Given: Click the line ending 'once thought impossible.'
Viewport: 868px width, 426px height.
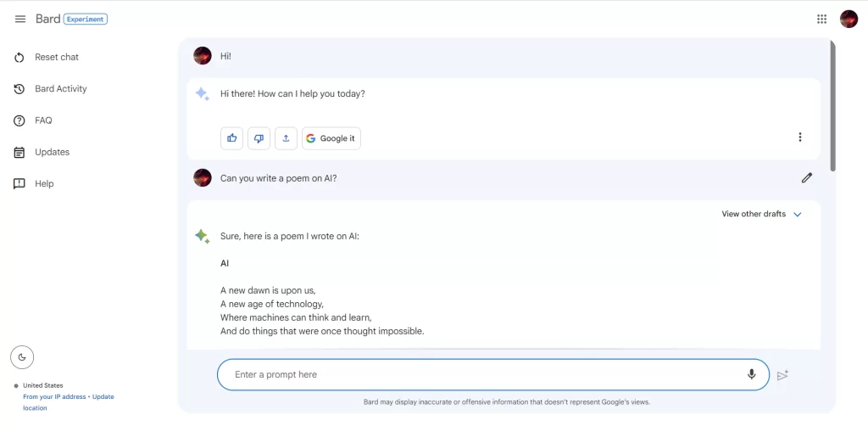Looking at the screenshot, I should coord(322,331).
